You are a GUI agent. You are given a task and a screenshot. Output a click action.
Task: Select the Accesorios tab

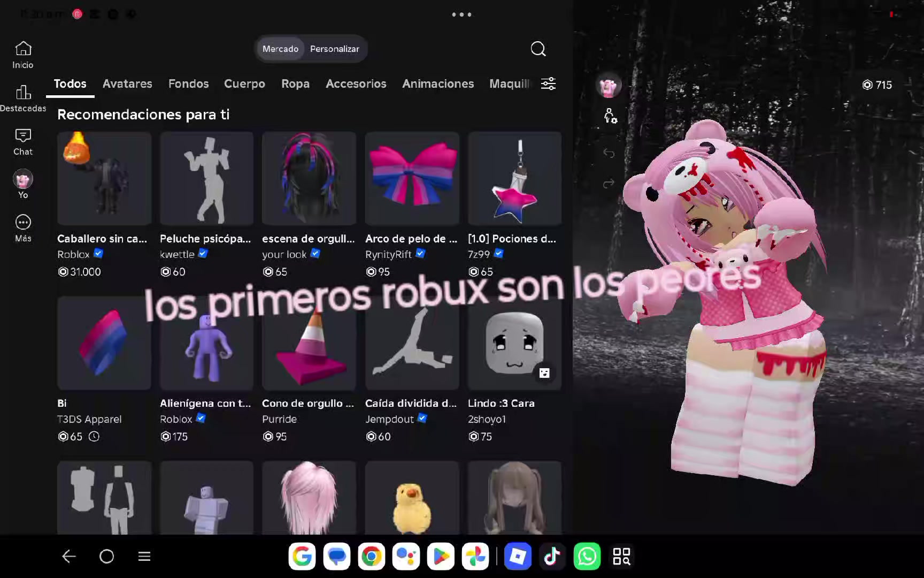[356, 83]
